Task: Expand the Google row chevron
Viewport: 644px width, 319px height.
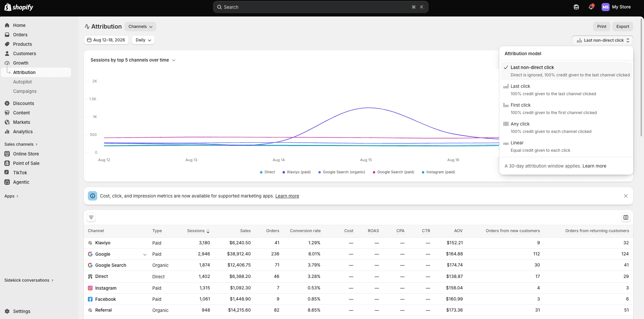Action: [145, 254]
